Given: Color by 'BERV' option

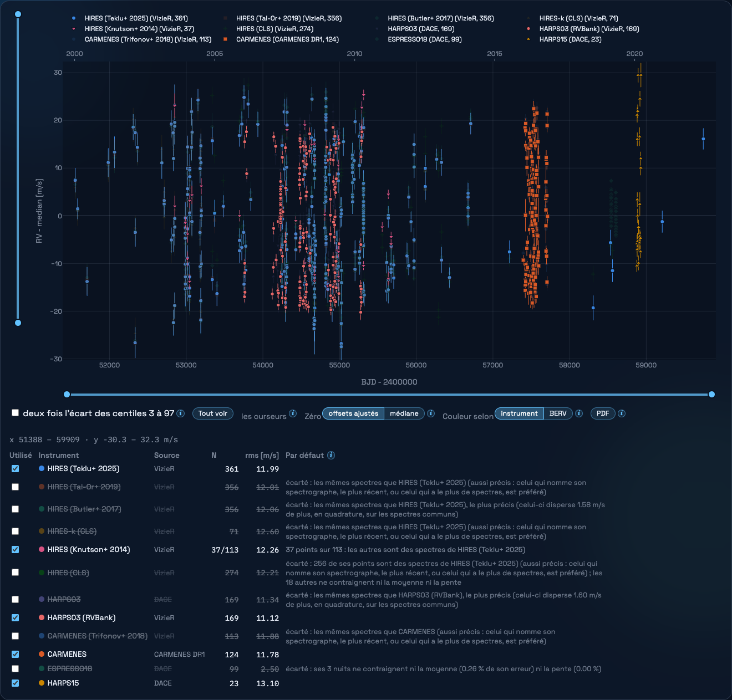Looking at the screenshot, I should [x=558, y=413].
